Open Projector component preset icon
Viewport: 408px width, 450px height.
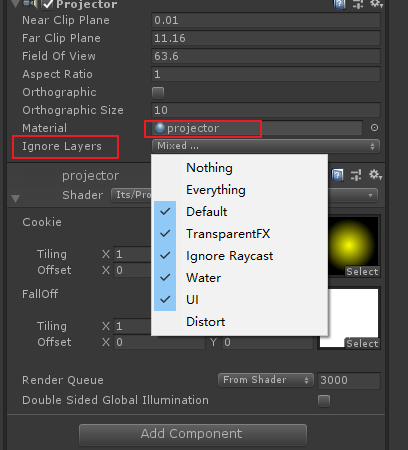[358, 4]
